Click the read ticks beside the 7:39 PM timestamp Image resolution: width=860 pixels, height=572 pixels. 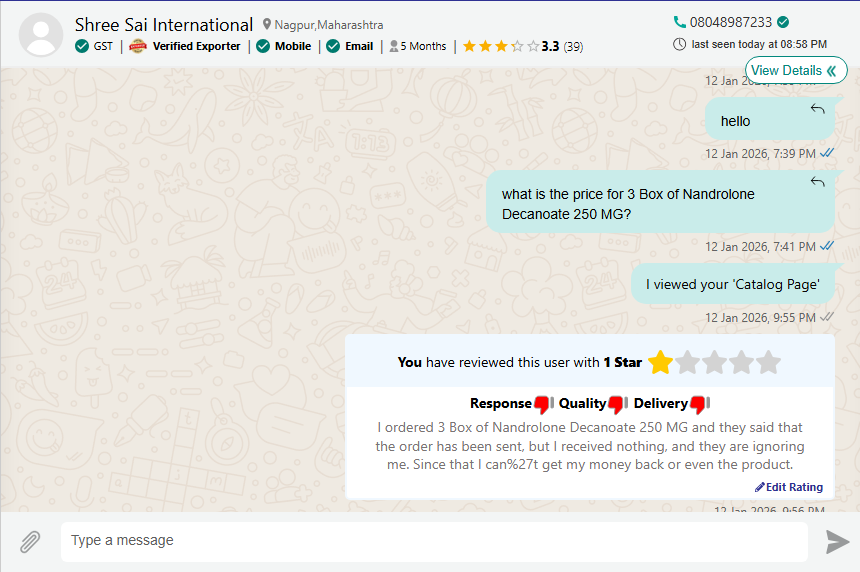[x=827, y=154]
